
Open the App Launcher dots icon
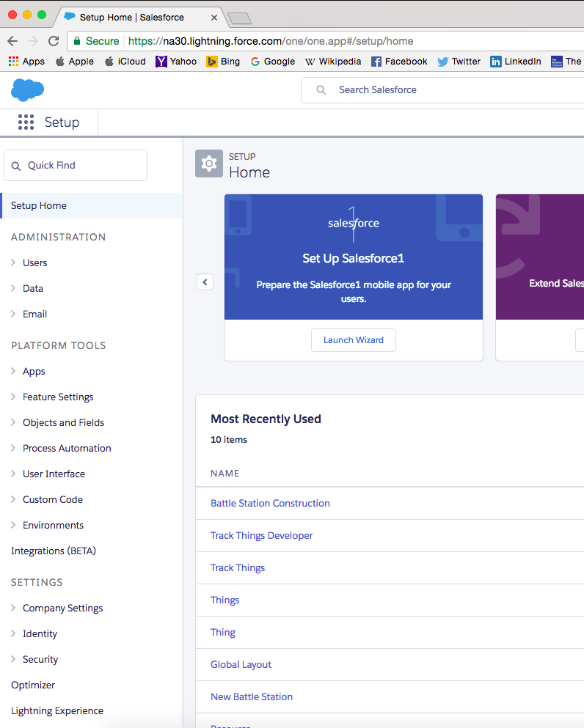pyautogui.click(x=26, y=122)
